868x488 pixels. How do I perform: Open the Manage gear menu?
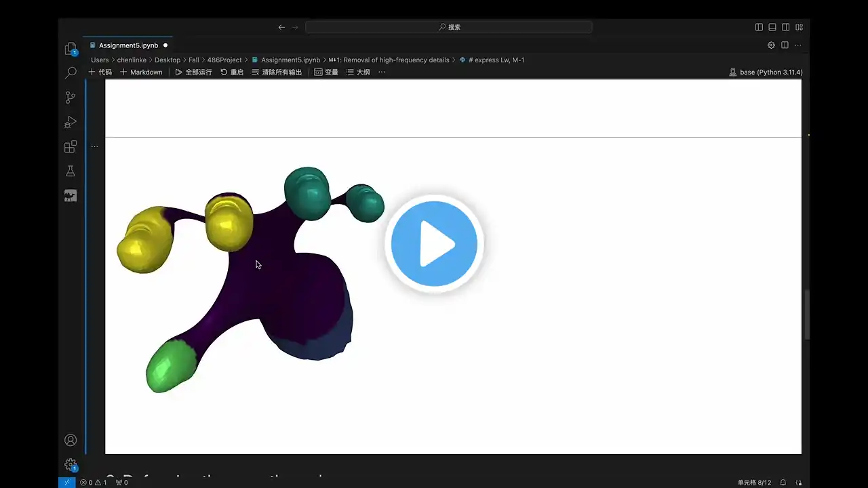coord(71,465)
